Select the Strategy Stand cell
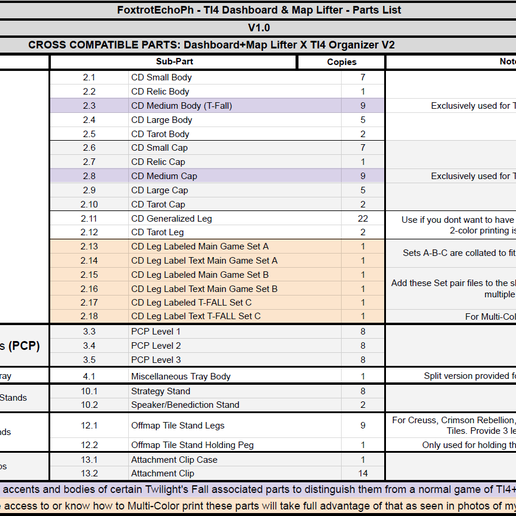This screenshot has width=516, height=516. pyautogui.click(x=235, y=391)
